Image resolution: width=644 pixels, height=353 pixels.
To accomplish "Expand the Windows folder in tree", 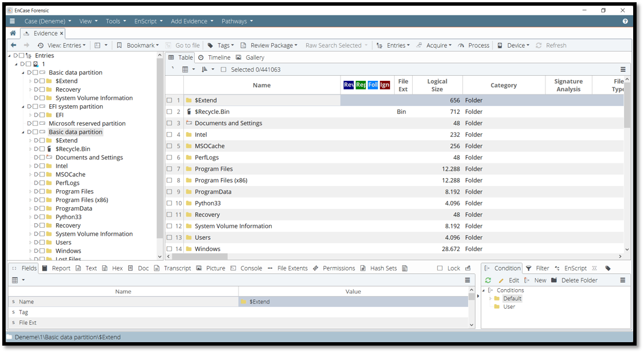I will (30, 251).
